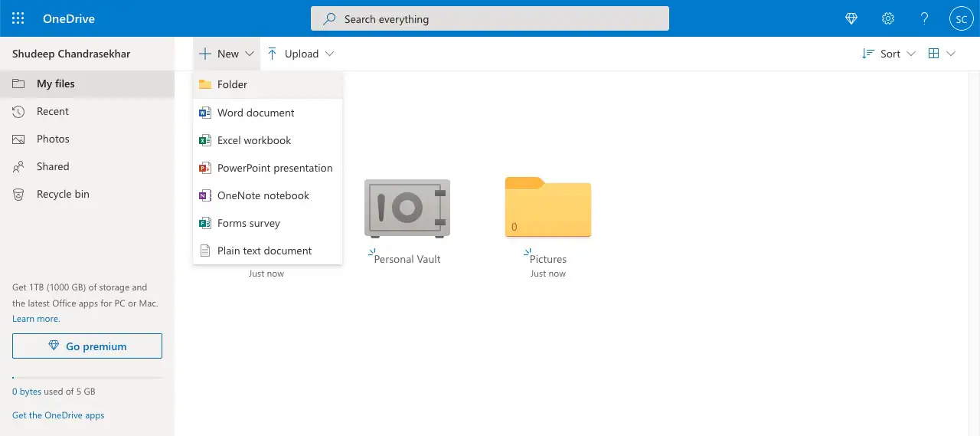This screenshot has height=436, width=980.
Task: Open the Settings gear icon
Action: 888,18
